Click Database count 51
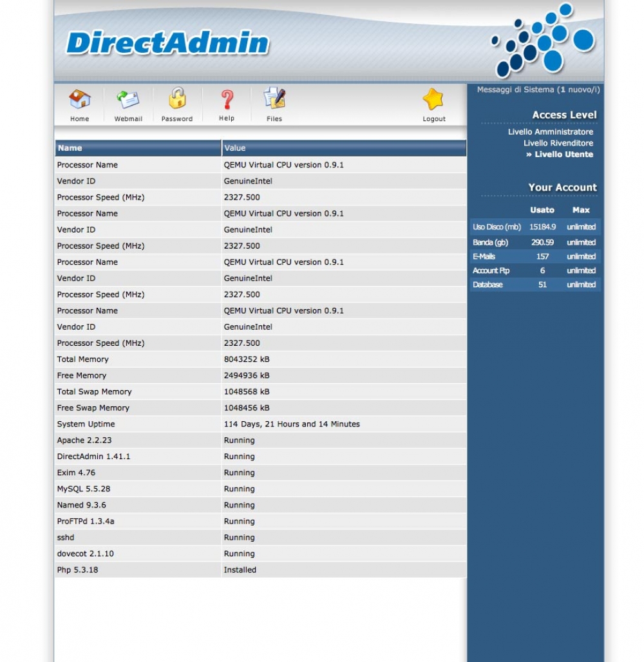 coord(543,285)
